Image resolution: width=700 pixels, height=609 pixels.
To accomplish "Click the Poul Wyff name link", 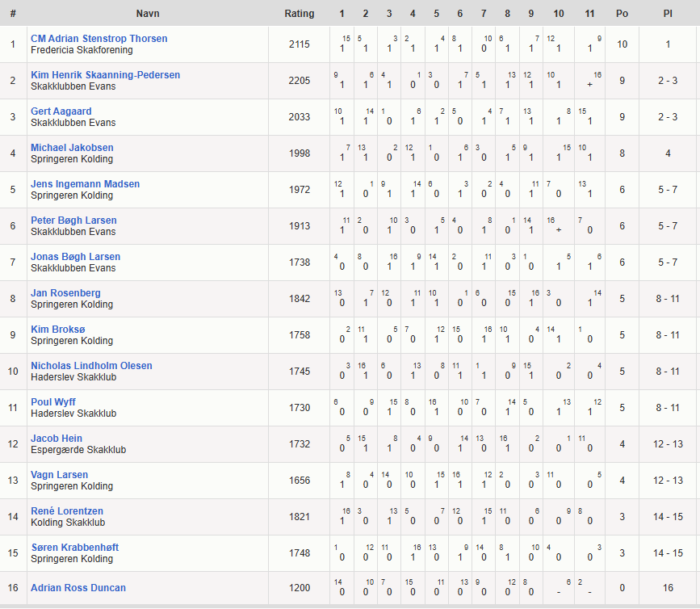I will click(x=52, y=402).
